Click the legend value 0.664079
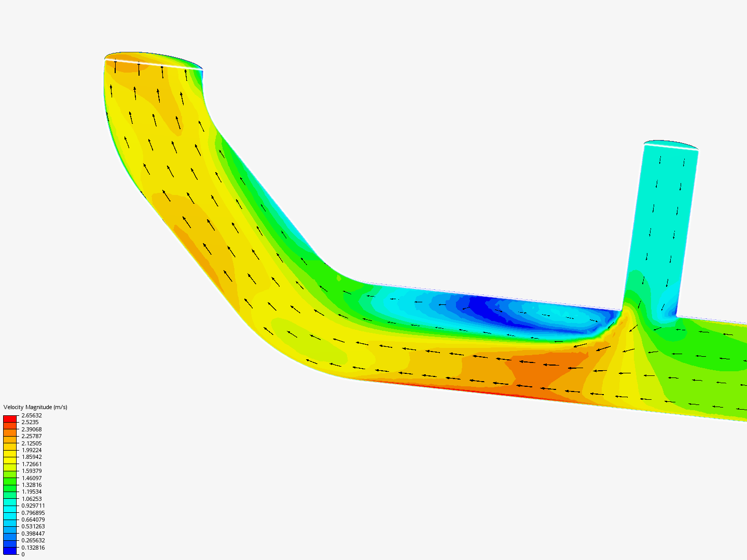This screenshot has width=747, height=560. (x=33, y=520)
